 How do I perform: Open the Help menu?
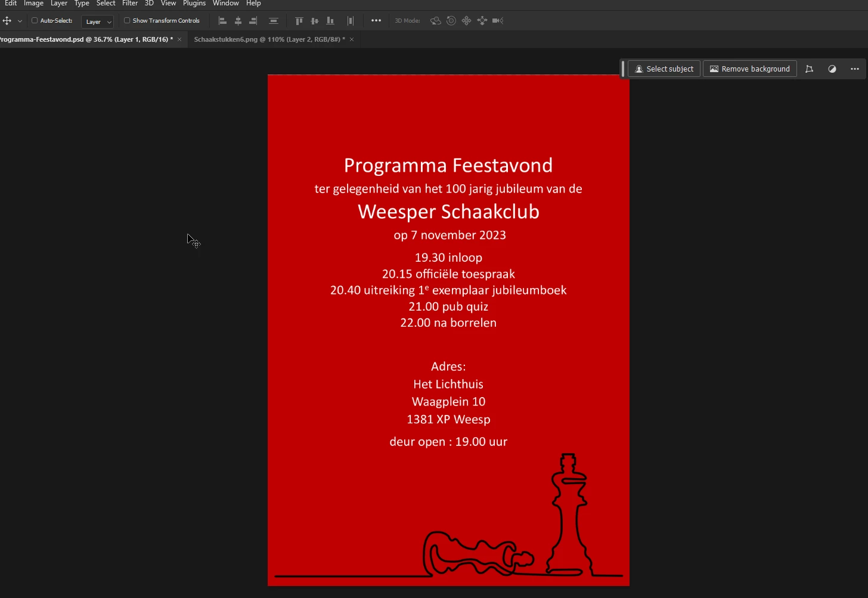click(x=254, y=4)
